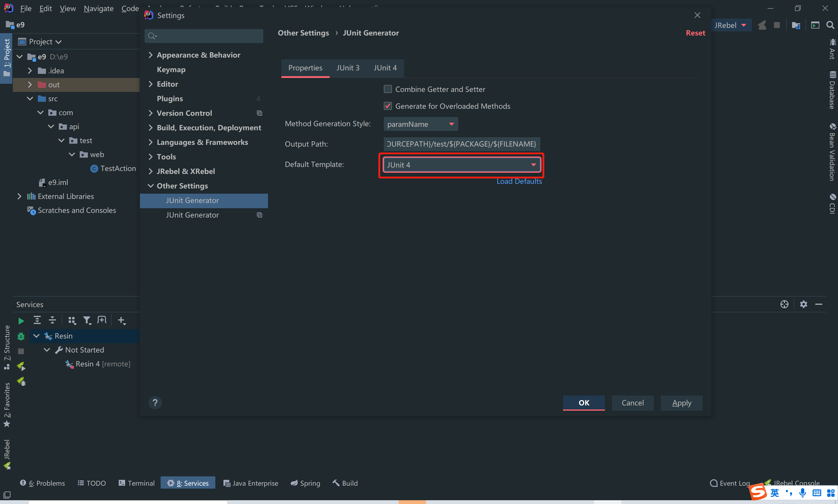Collapse the Other Settings category
838x504 pixels.
click(x=150, y=186)
